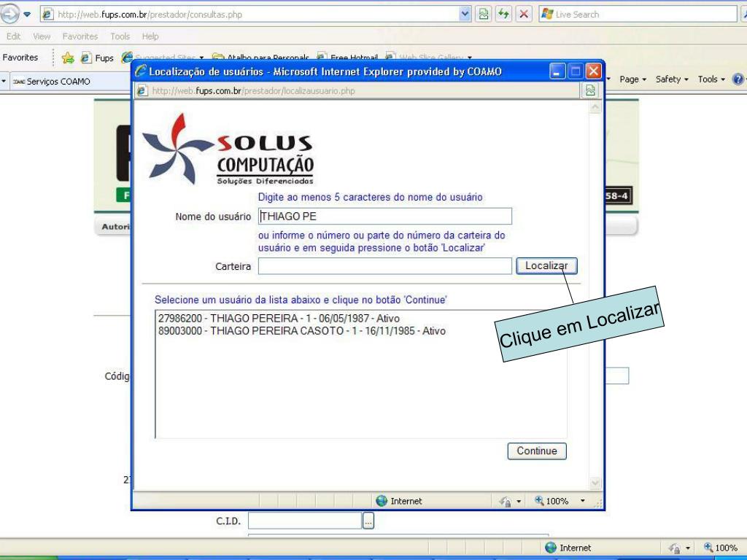Image resolution: width=747 pixels, height=560 pixels.
Task: Open the Help menu
Action: (x=150, y=36)
